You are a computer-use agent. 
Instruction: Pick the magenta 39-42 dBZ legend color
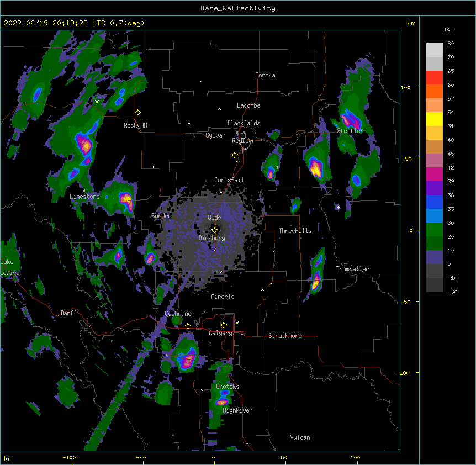[x=434, y=174]
